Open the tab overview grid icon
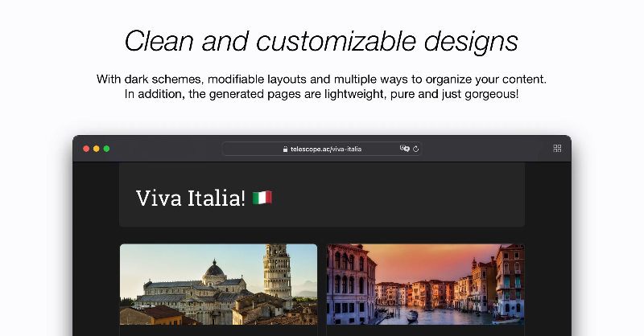The height and width of the screenshot is (336, 644). pos(557,149)
